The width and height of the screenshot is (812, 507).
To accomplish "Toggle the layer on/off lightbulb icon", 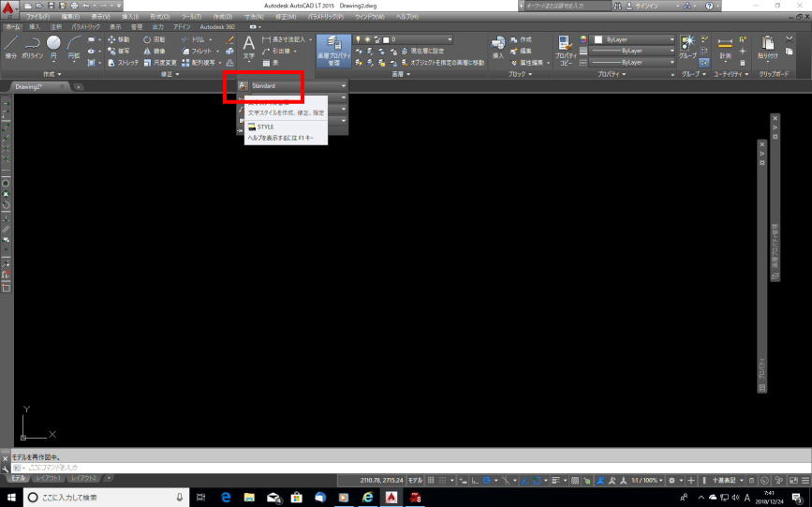I will (358, 39).
